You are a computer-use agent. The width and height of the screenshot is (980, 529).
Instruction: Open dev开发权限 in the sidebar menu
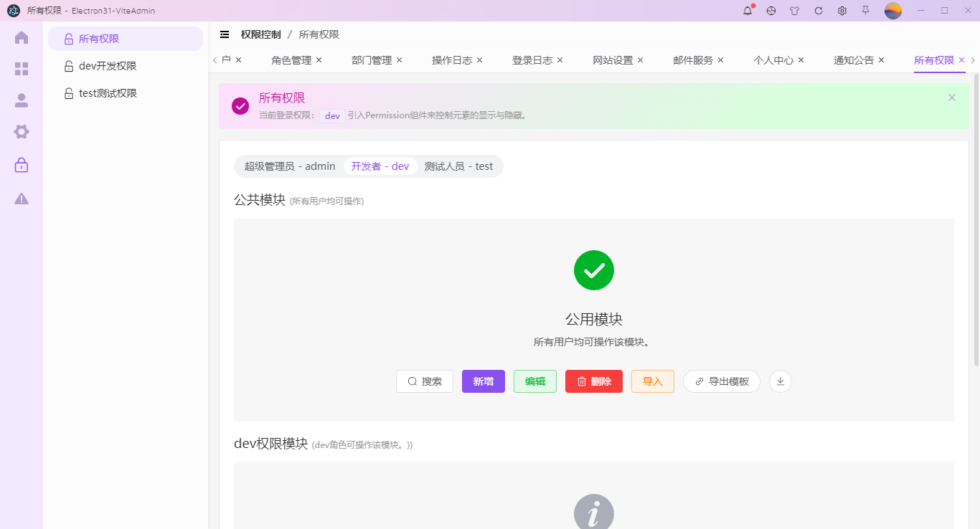[107, 65]
